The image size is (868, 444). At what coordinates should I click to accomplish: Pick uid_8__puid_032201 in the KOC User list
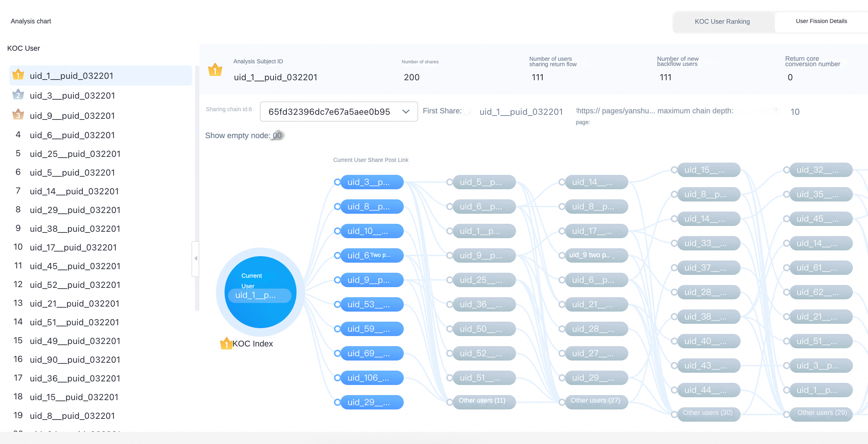coord(101,416)
